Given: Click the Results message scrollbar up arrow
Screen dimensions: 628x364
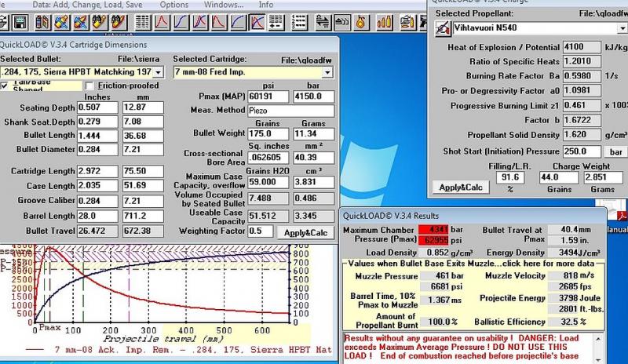Looking at the screenshot, I should [x=597, y=339].
